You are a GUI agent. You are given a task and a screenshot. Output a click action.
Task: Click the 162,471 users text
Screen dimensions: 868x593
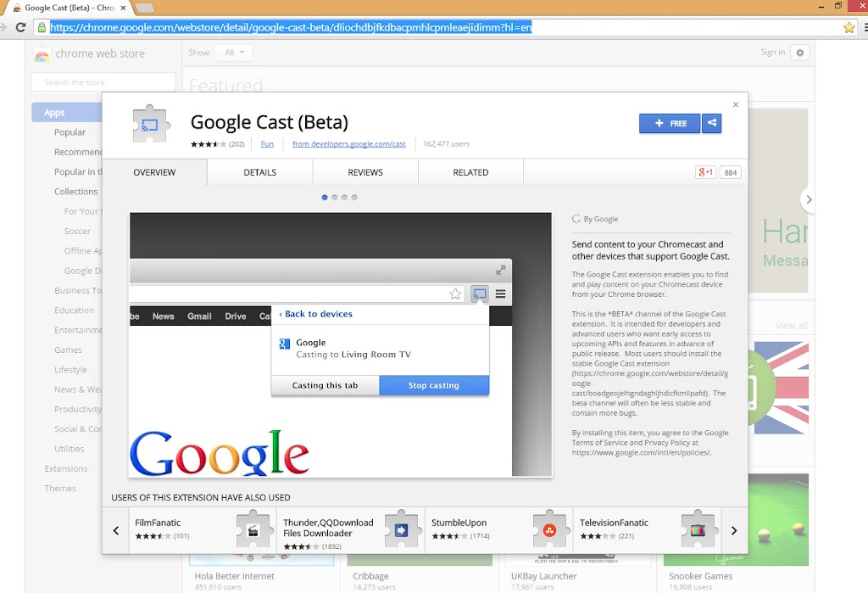[446, 144]
